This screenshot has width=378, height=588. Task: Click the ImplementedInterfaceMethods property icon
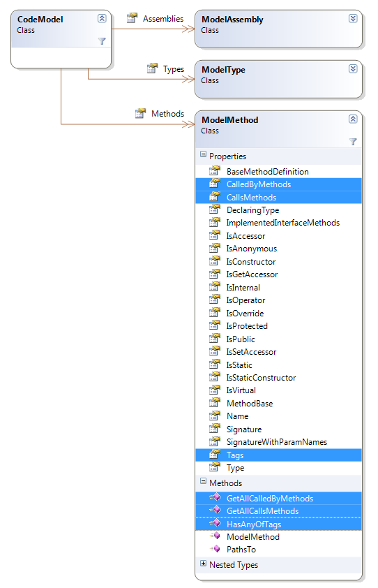(x=215, y=222)
